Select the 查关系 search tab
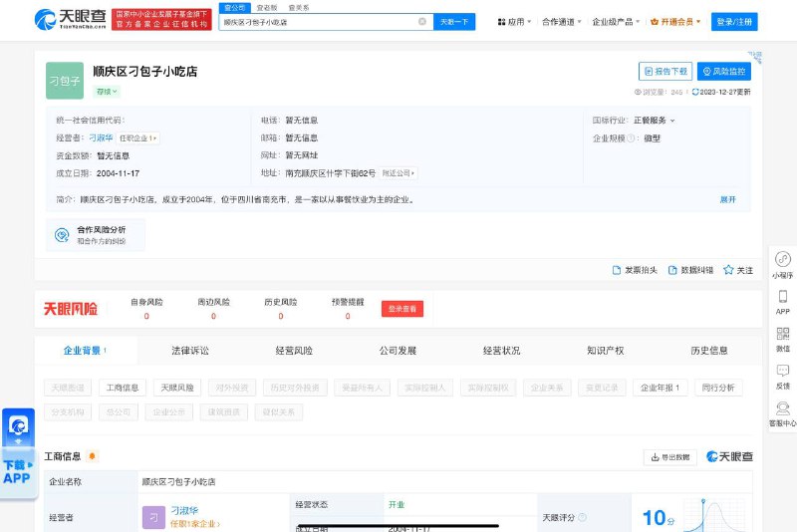 pyautogui.click(x=298, y=8)
